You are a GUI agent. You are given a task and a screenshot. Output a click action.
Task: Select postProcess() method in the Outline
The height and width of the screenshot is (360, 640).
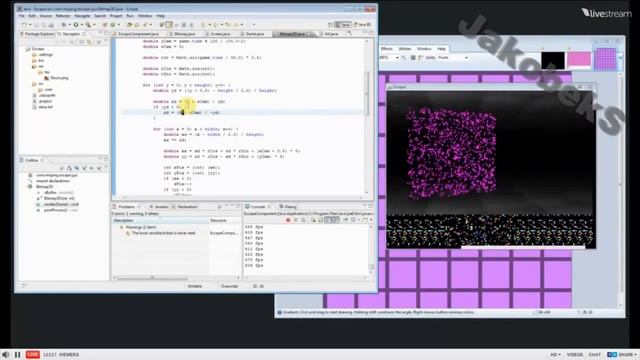click(61, 210)
